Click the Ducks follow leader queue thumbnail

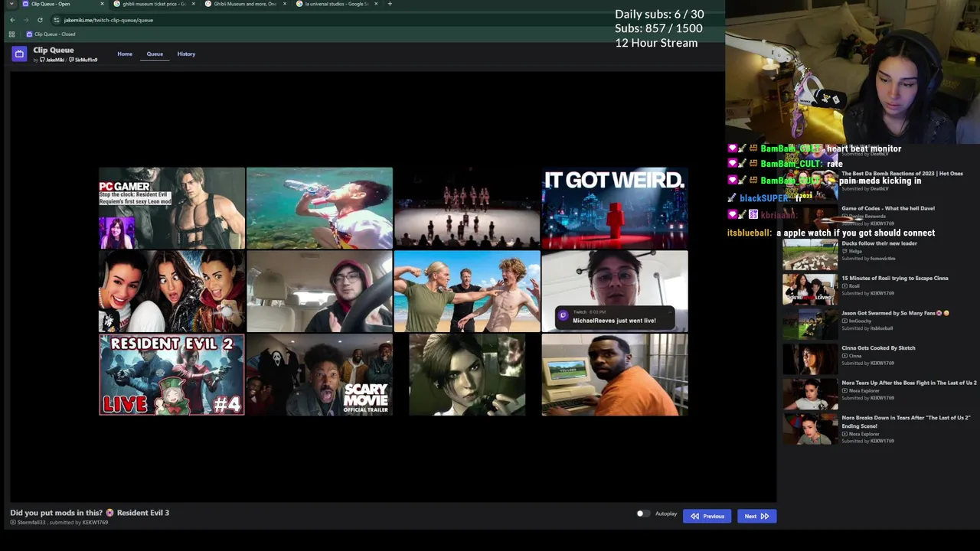[x=810, y=254]
